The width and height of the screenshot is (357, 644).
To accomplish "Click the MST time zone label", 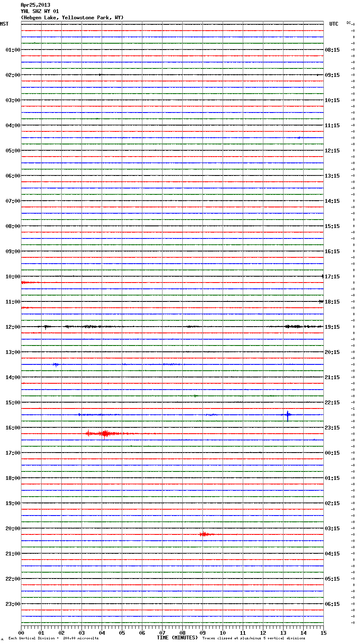I will click(4, 24).
